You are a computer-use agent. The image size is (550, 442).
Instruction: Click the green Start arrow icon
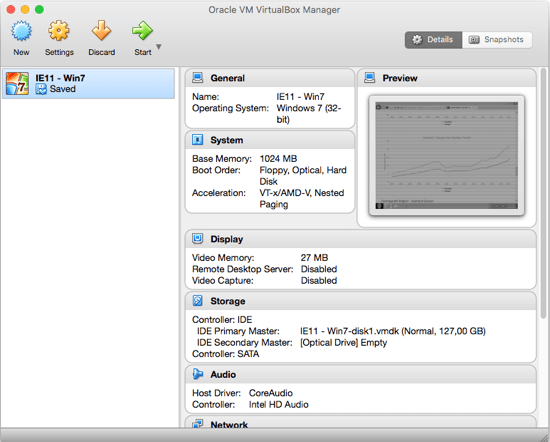pos(142,31)
